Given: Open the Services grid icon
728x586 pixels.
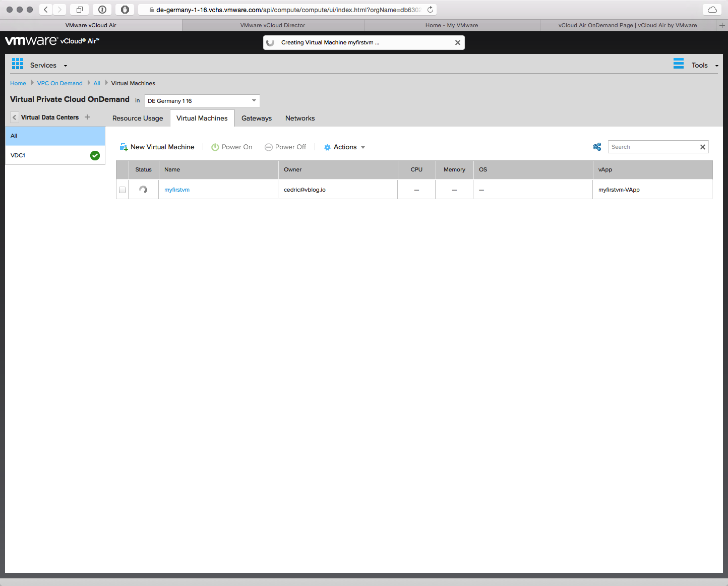Looking at the screenshot, I should (x=18, y=64).
